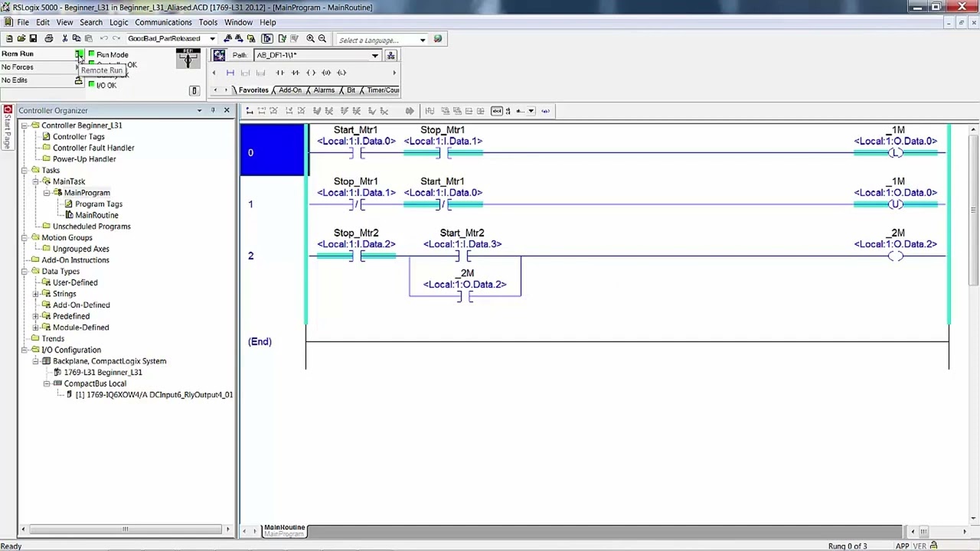Open the RSWho network browse icon
This screenshot has width=980, height=551.
[390, 55]
